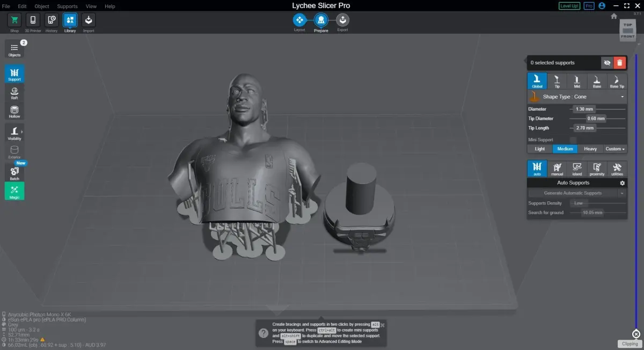
Task: Open the File menu
Action: point(6,6)
